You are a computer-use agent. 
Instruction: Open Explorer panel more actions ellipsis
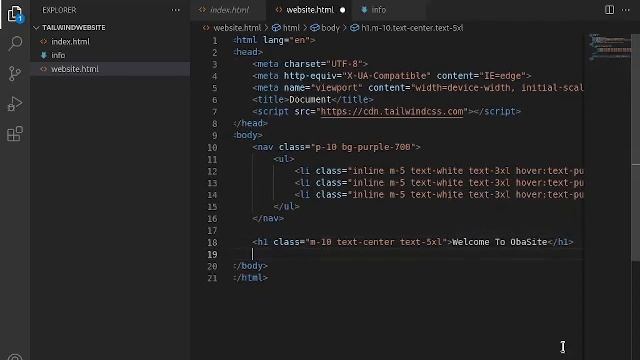(176, 10)
